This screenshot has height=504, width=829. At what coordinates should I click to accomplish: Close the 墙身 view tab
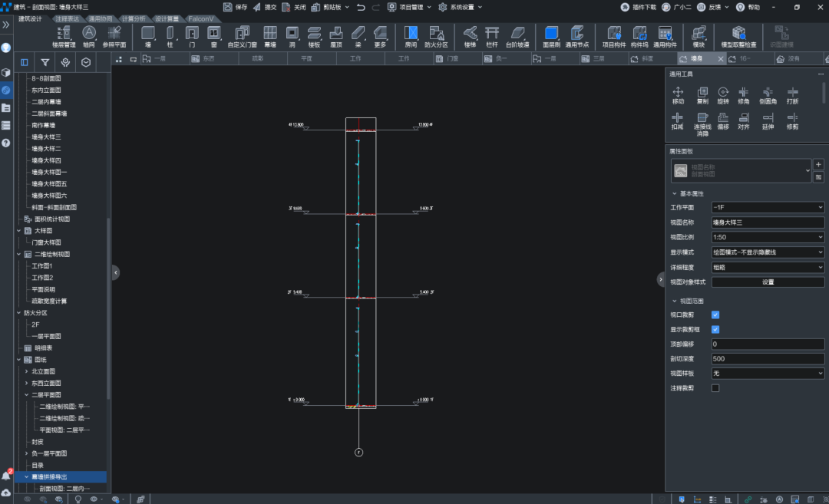720,58
